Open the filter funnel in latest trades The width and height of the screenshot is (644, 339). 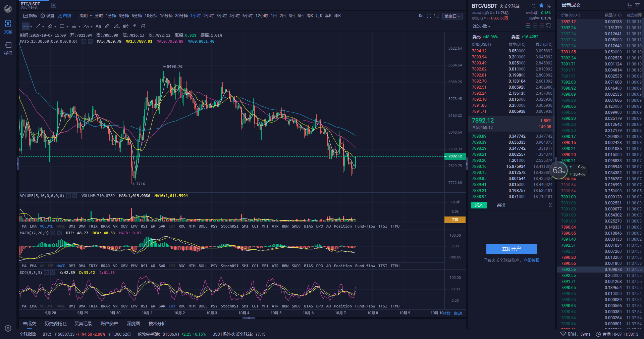click(637, 5)
